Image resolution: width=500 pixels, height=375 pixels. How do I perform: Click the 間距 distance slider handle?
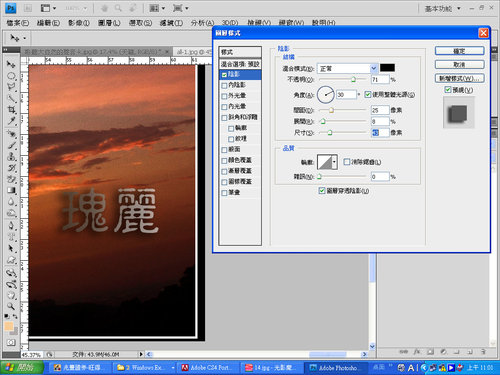331,110
